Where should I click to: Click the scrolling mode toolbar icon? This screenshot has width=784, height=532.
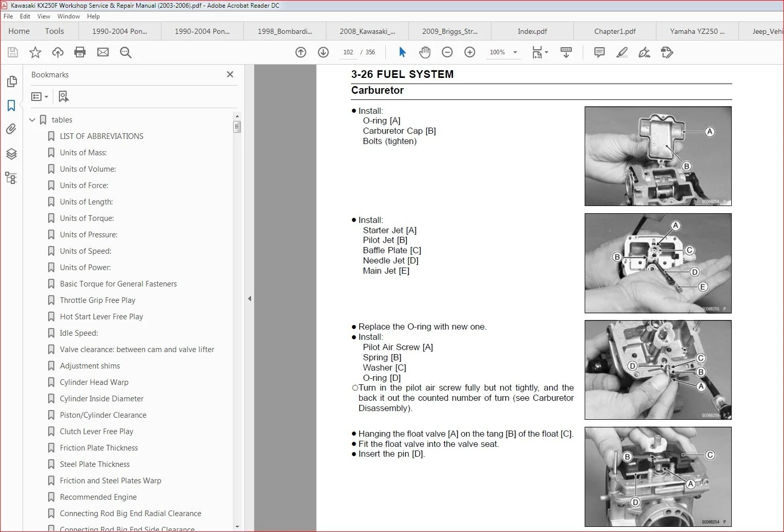coord(566,52)
